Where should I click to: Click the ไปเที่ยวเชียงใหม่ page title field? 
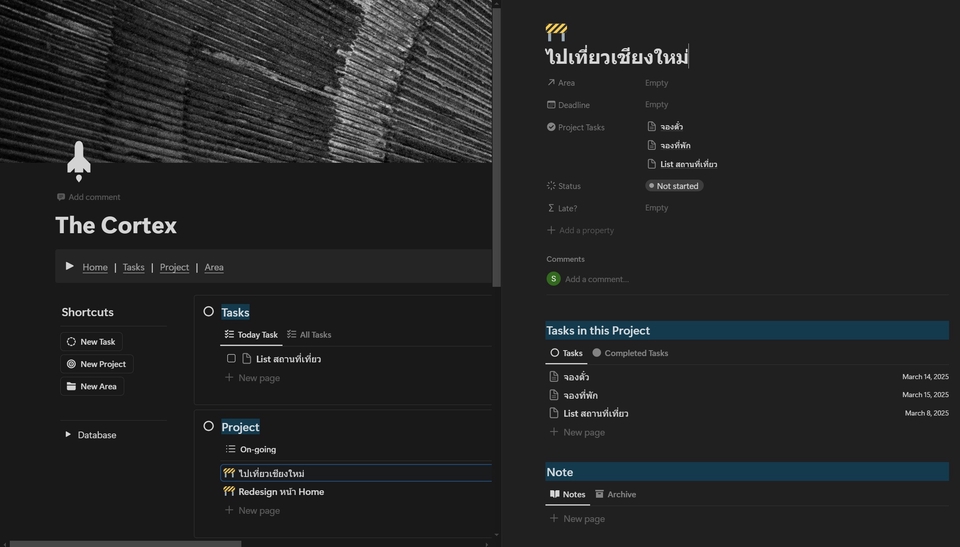617,57
